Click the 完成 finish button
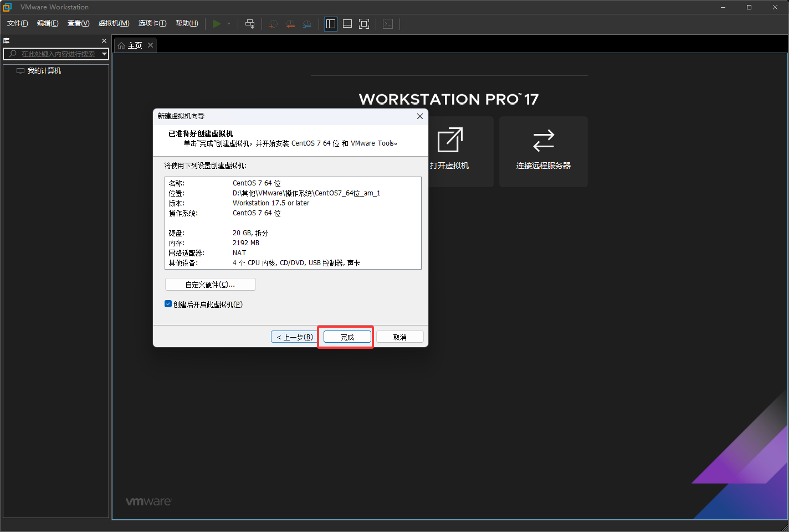Image resolution: width=789 pixels, height=532 pixels. (x=347, y=337)
